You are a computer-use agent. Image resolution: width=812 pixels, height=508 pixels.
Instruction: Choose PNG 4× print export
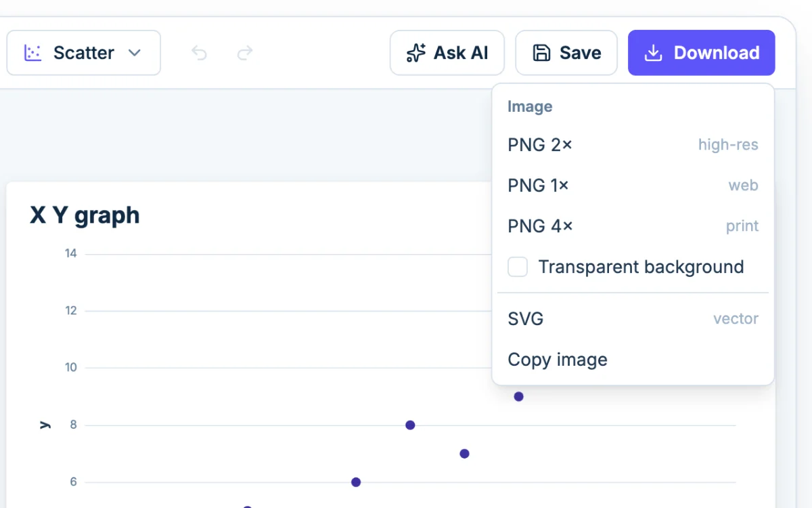tap(633, 226)
